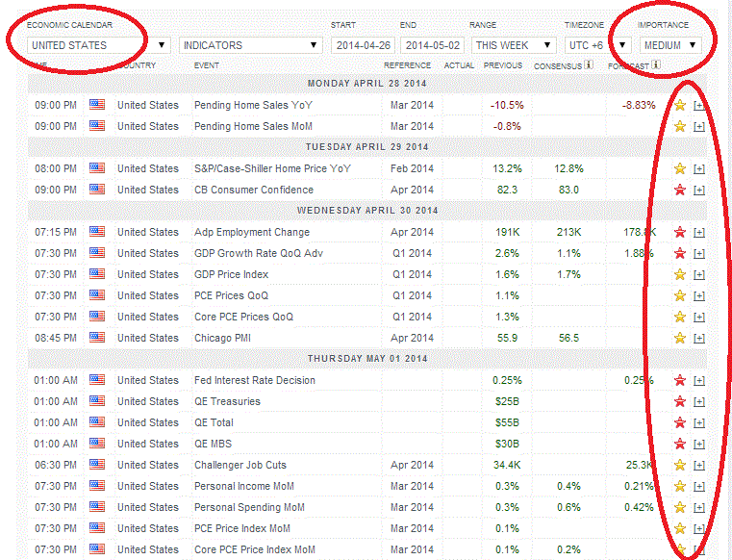Click previous value -10.5% for Pending Home Sales
The height and width of the screenshot is (560, 732).
[507, 105]
